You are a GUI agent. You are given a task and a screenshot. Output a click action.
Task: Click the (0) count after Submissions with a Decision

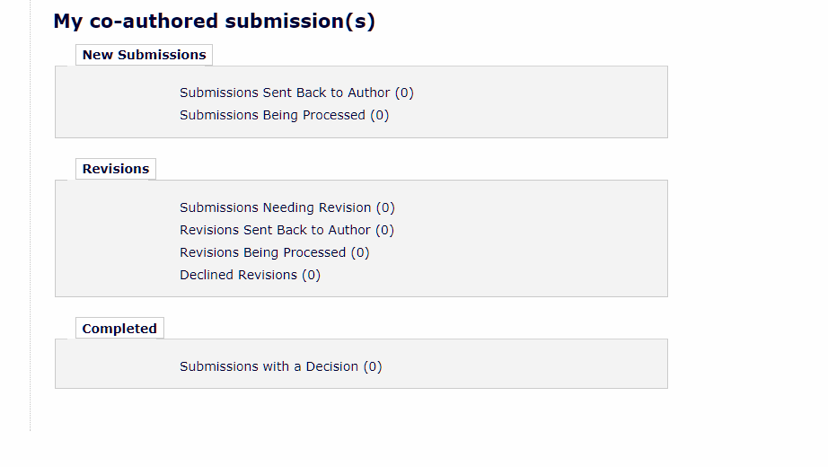[x=373, y=367]
